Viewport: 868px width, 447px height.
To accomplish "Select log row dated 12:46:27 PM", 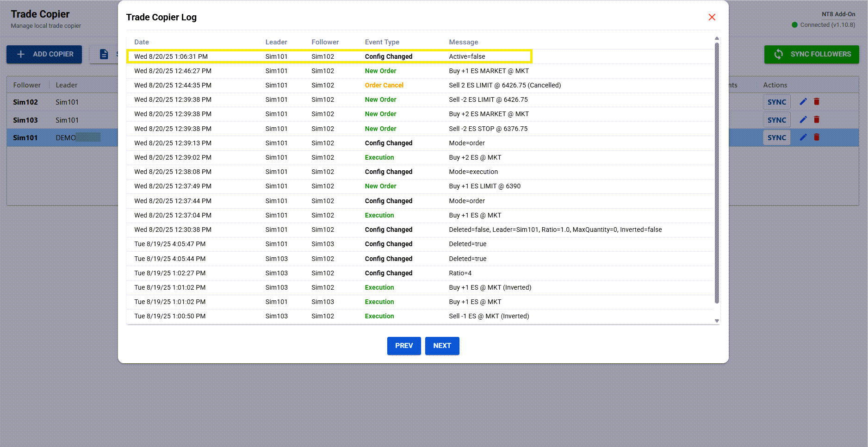I will 420,71.
